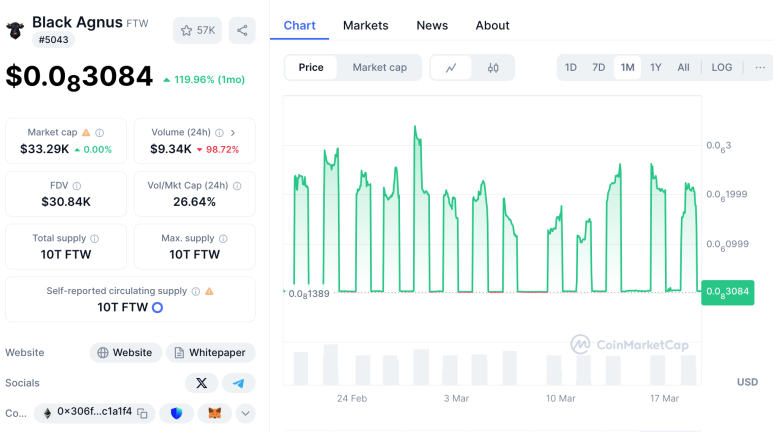Set chart range to All

683,68
